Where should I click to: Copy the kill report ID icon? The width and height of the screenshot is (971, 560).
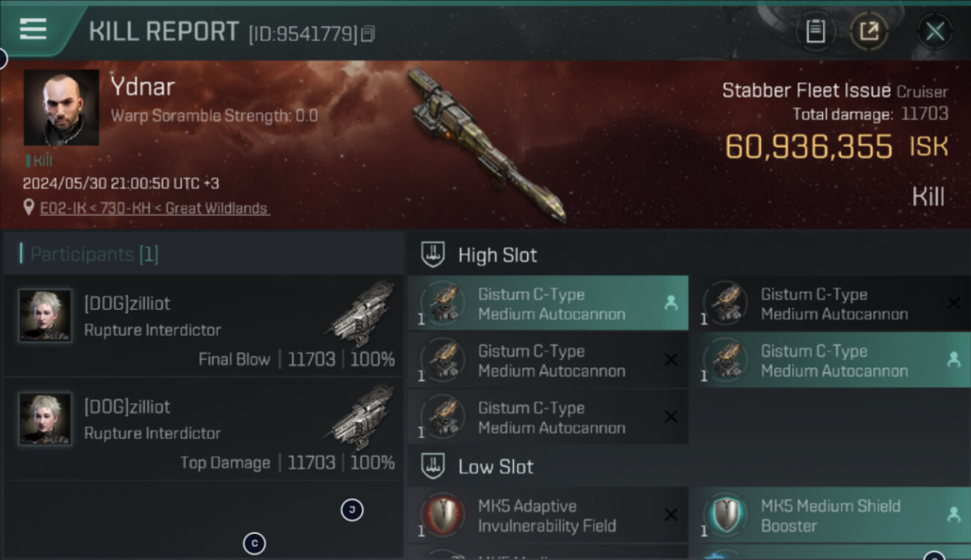(x=367, y=34)
